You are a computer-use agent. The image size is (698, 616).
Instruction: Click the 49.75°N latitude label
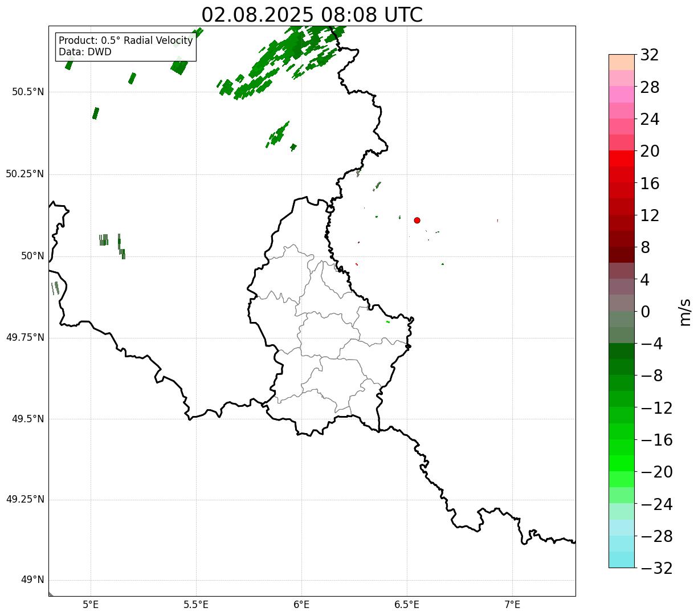click(25, 337)
